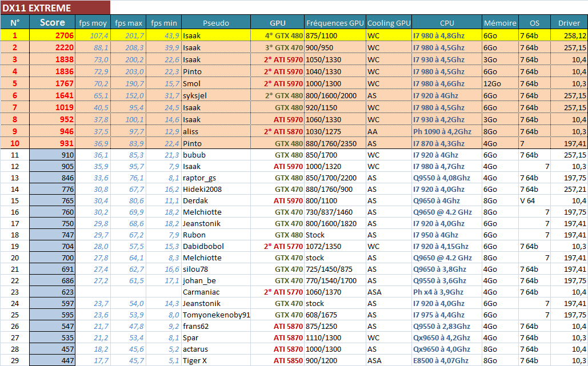The height and width of the screenshot is (366, 588).
Task: Click the score 447 cell
Action: pyautogui.click(x=52, y=360)
